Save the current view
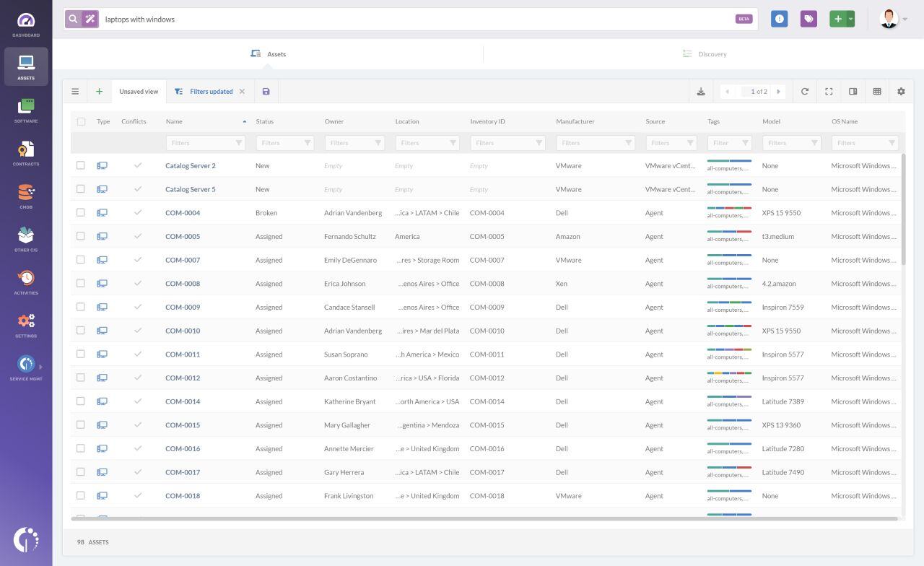The width and height of the screenshot is (924, 566). tap(266, 92)
